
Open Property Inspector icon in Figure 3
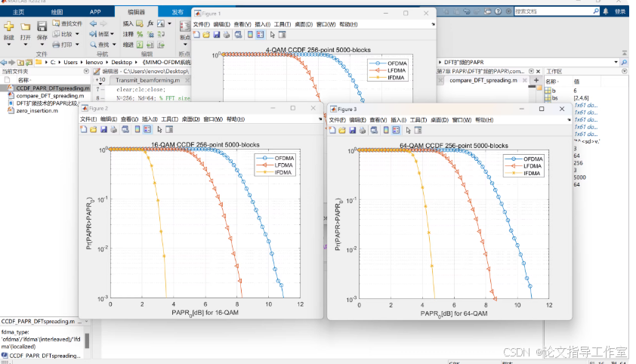point(418,130)
